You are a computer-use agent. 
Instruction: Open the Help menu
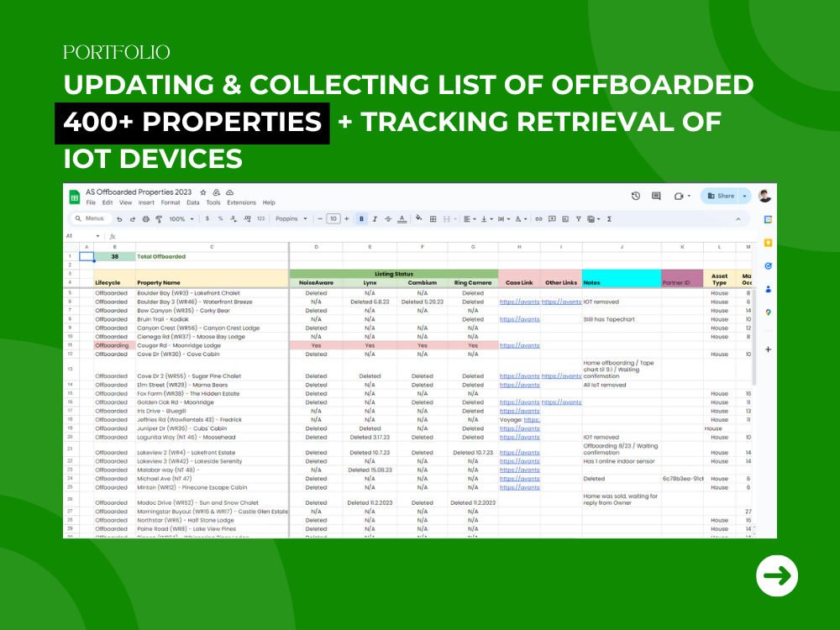[269, 203]
